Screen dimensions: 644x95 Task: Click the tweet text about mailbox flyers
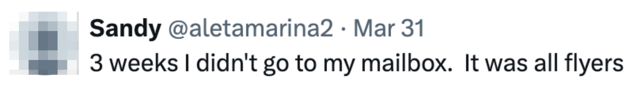356,63
